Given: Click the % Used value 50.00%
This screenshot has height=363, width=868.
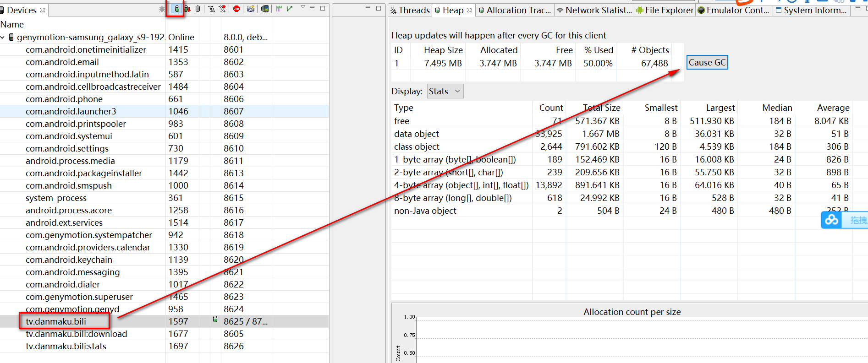Looking at the screenshot, I should tap(598, 63).
